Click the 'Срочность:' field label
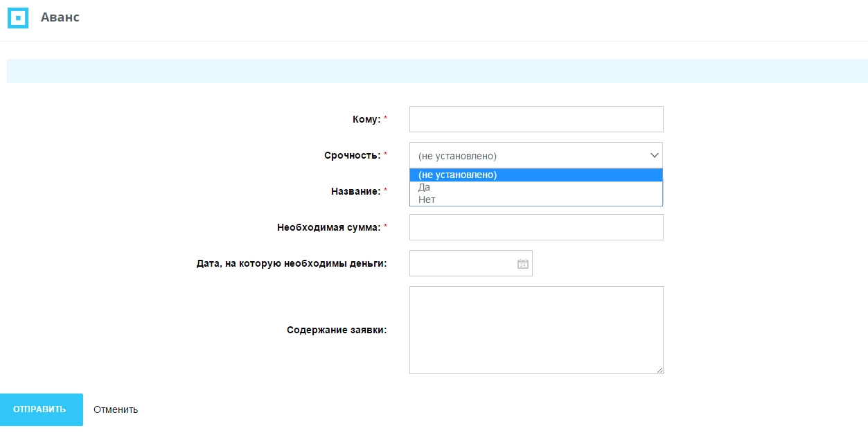This screenshot has width=868, height=433. [352, 155]
